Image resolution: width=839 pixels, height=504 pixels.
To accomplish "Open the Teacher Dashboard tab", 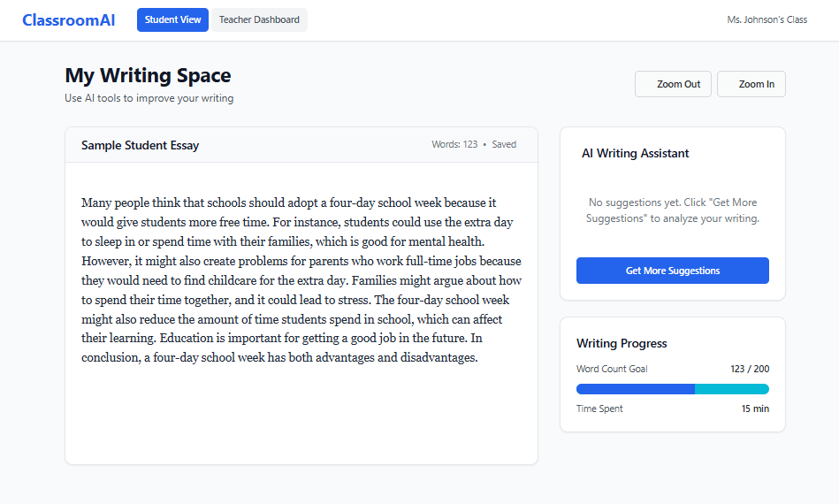I will click(259, 19).
